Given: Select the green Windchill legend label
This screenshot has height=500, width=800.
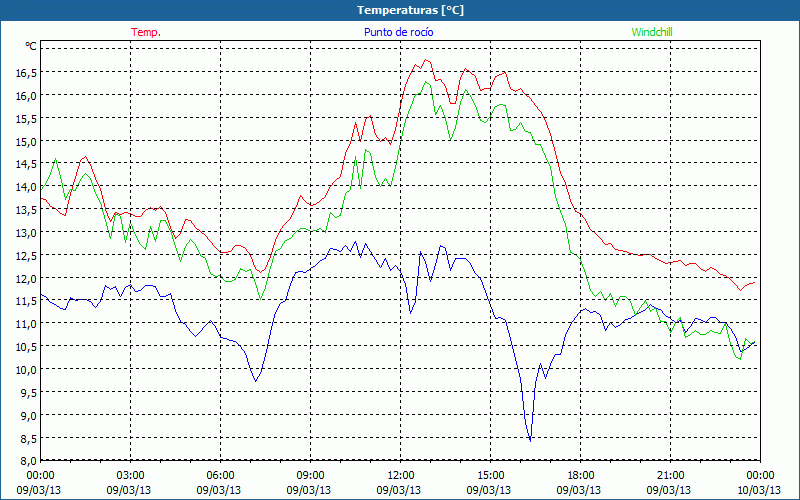Looking at the screenshot, I should [652, 32].
